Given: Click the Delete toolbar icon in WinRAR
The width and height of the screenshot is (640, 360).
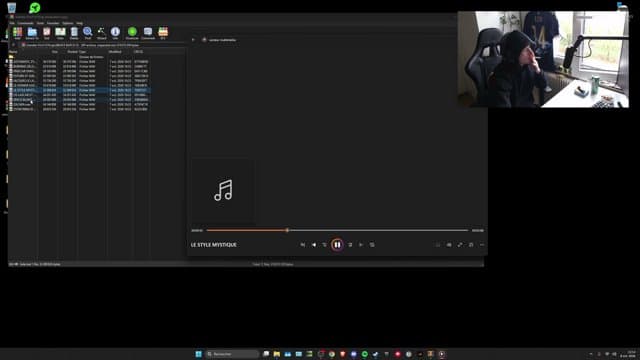Looking at the screenshot, I should point(74,33).
